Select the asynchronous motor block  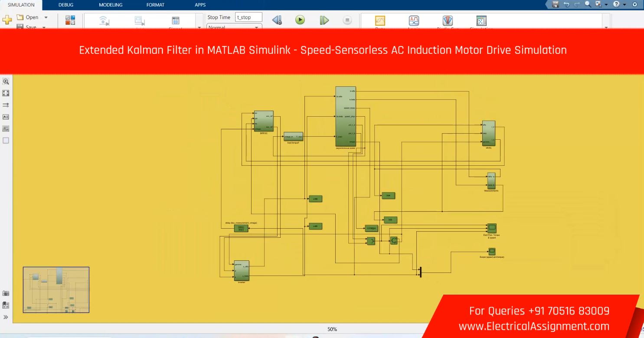tap(345, 116)
